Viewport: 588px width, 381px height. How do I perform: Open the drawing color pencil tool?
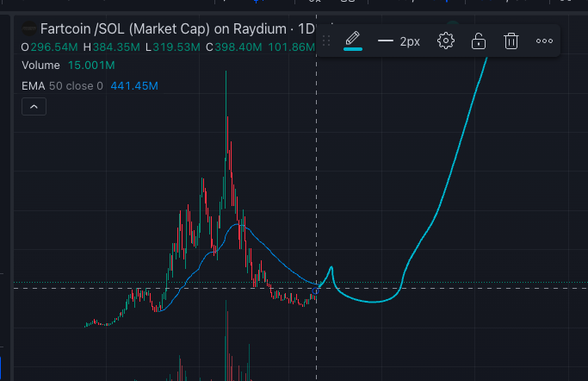pyautogui.click(x=352, y=41)
